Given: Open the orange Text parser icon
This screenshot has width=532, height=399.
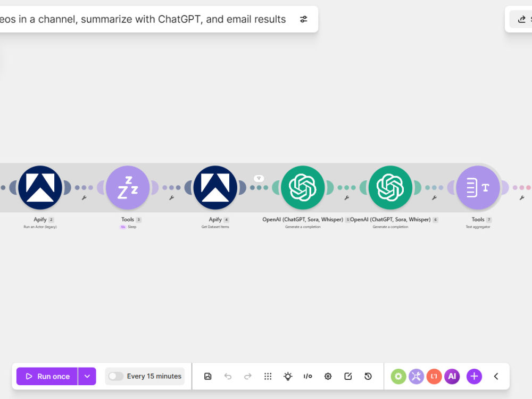Looking at the screenshot, I should coord(434,376).
